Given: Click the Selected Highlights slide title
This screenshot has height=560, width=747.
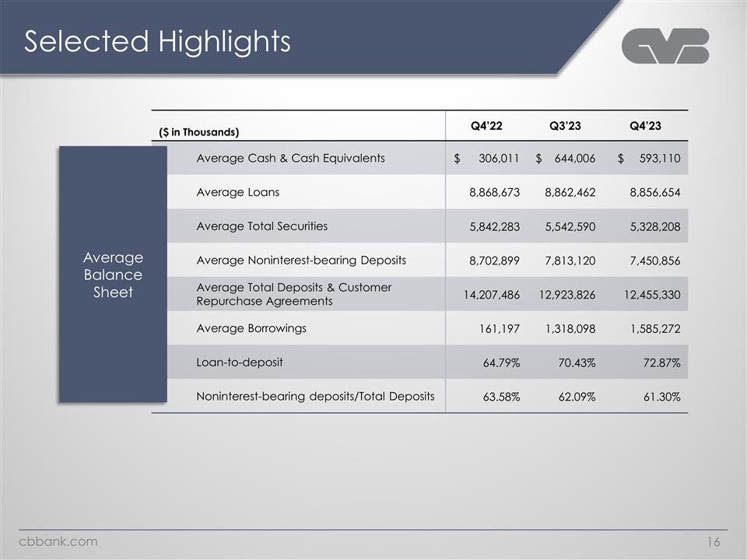Looking at the screenshot, I should pyautogui.click(x=157, y=42).
